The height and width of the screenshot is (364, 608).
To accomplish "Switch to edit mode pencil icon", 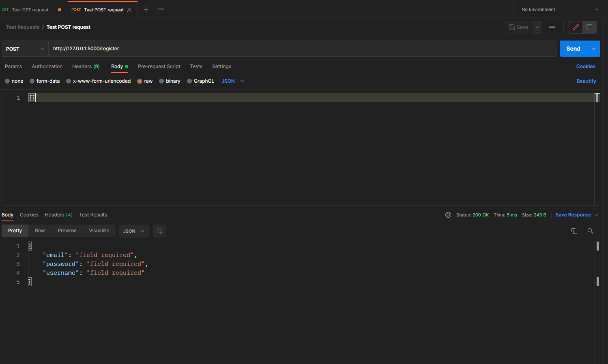I will coord(576,27).
